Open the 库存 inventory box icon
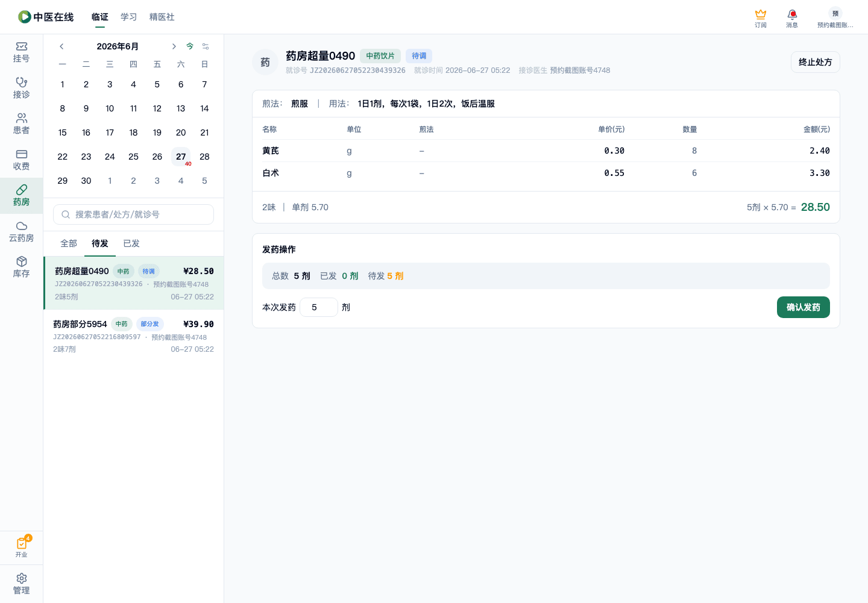Screen dimensions: 868x603 [21, 267]
